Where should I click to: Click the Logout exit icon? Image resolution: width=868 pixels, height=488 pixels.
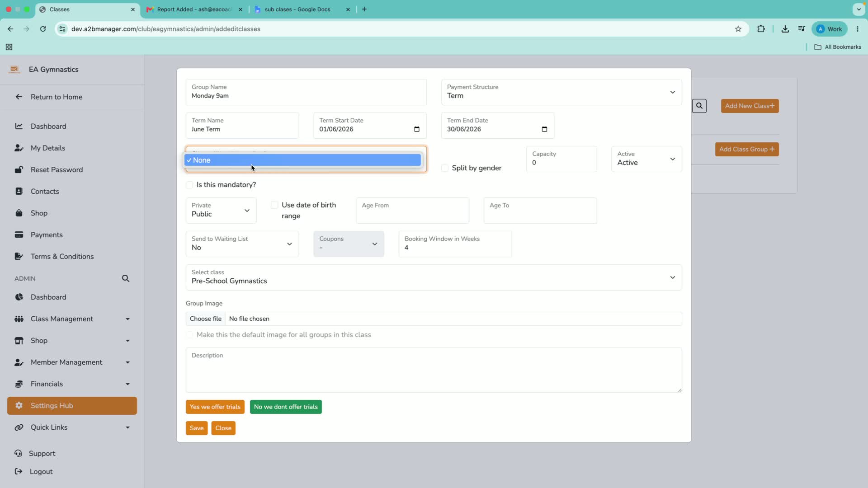point(18,471)
